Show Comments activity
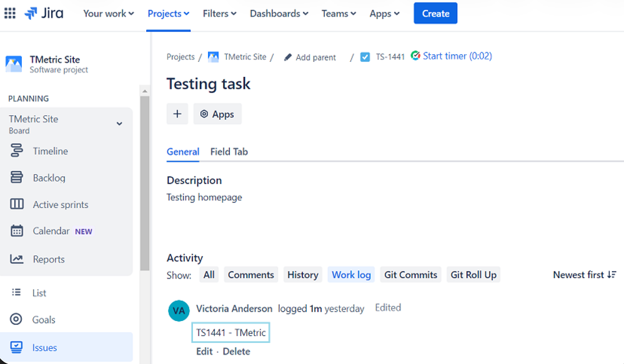The width and height of the screenshot is (624, 364). [x=250, y=275]
